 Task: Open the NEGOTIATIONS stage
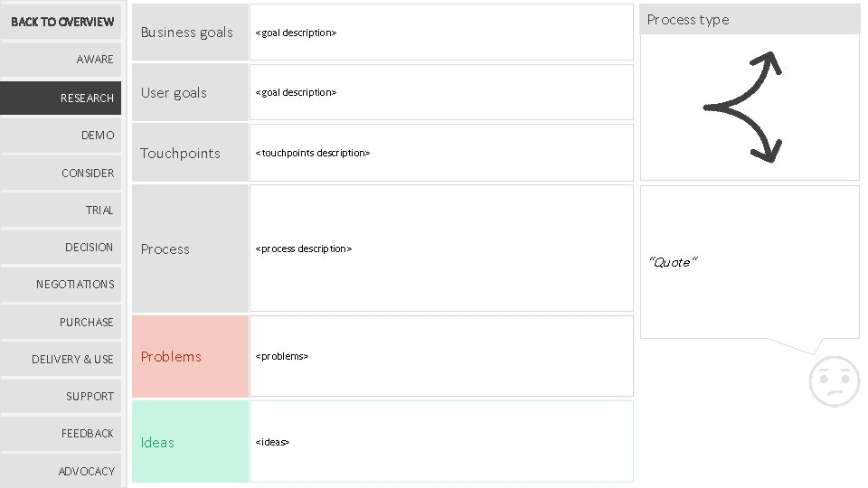[x=62, y=285]
